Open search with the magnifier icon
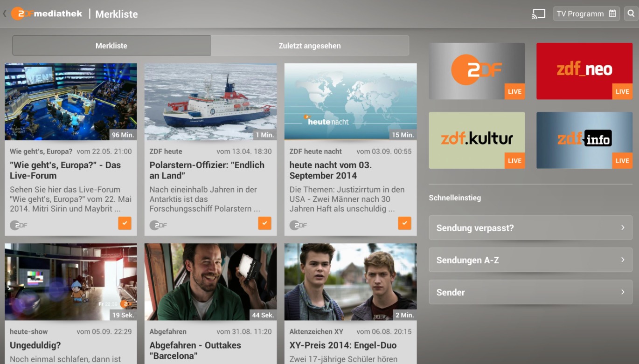 pyautogui.click(x=631, y=14)
